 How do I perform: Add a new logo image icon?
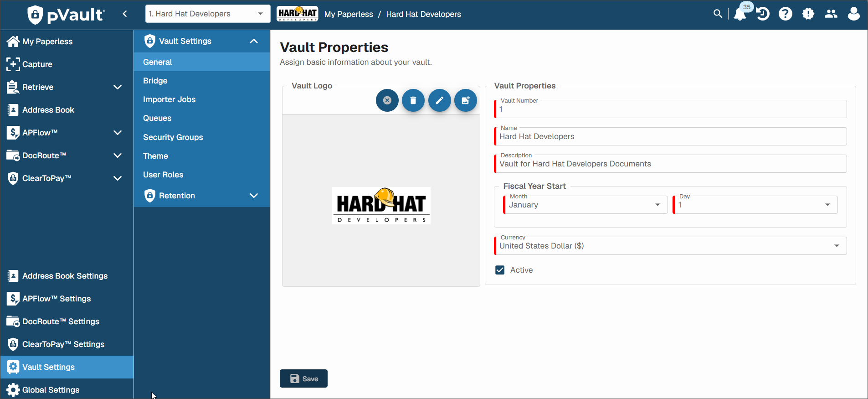[x=466, y=100]
